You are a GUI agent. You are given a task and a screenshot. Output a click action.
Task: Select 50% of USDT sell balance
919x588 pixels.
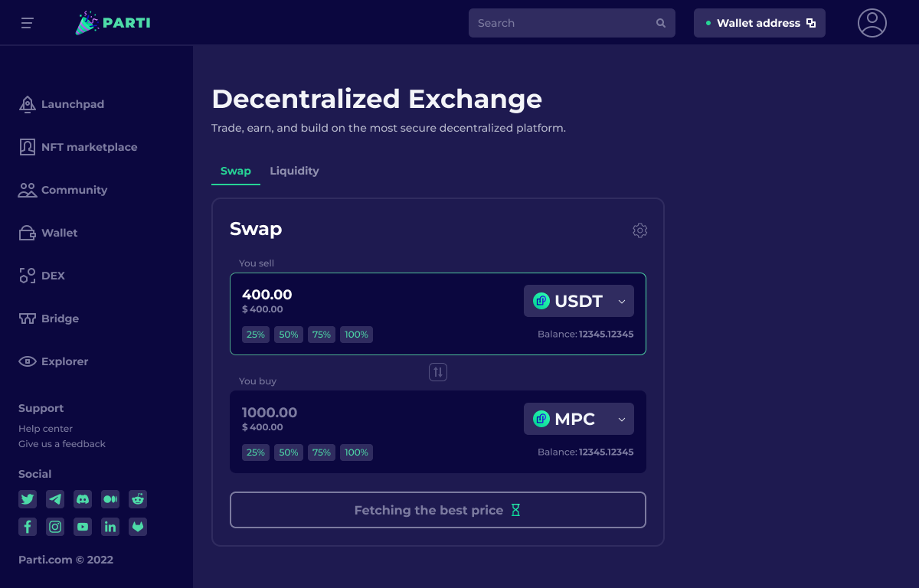tap(289, 335)
